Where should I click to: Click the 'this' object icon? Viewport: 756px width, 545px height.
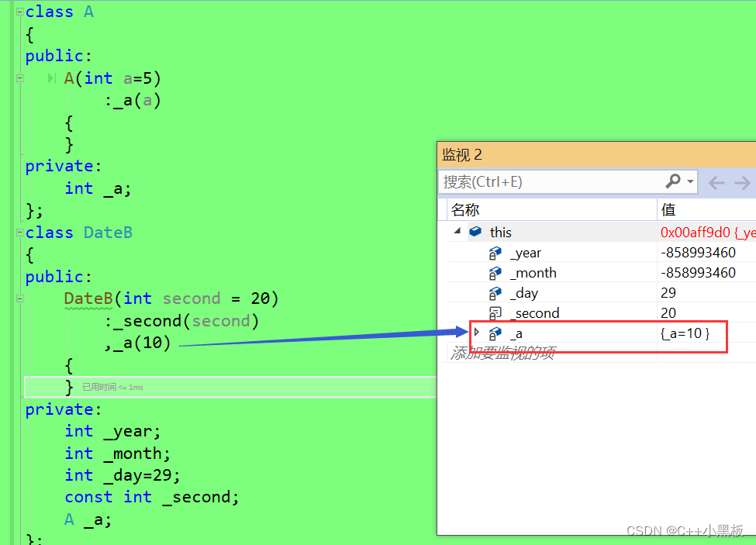tap(475, 232)
